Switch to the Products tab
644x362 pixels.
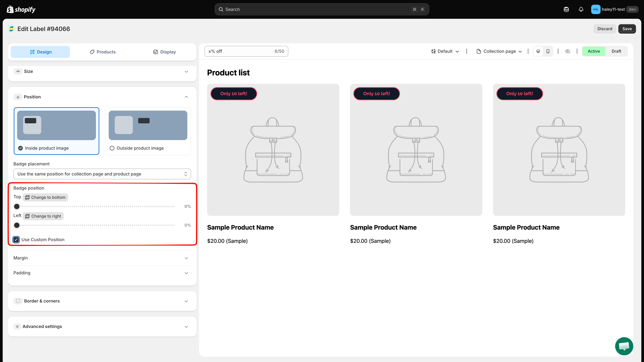102,52
